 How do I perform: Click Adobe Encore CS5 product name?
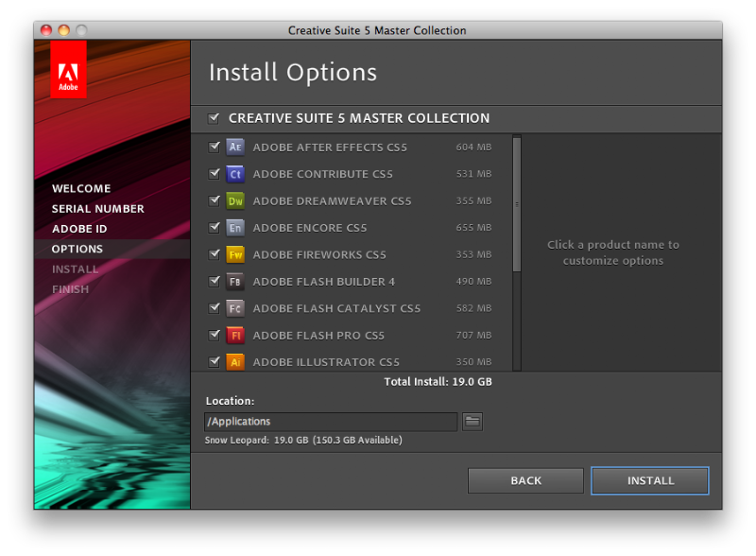[x=310, y=228]
